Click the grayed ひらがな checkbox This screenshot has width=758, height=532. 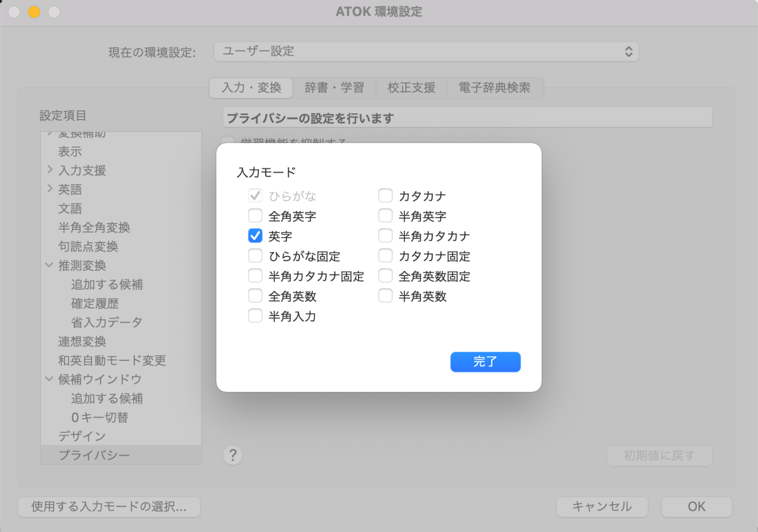(256, 195)
